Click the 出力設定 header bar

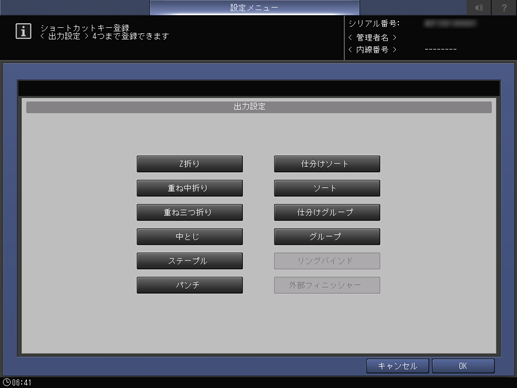259,107
